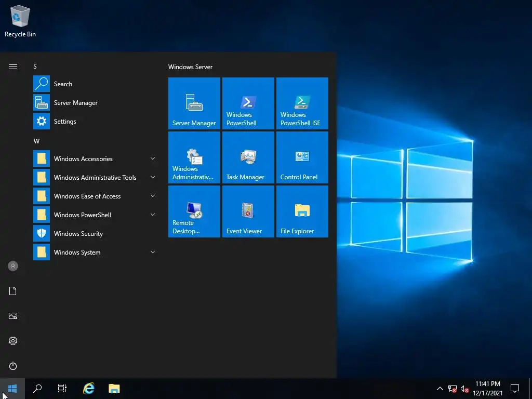Click the letter W section header

click(x=36, y=141)
